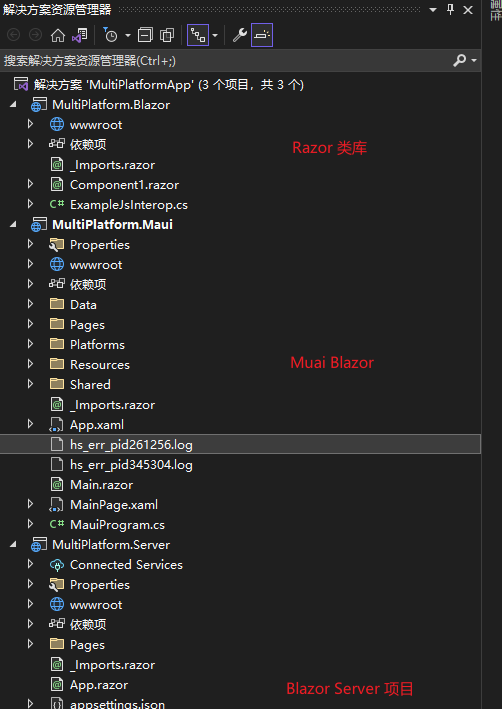The image size is (502, 709).
Task: Click the Forward navigation arrow in toolbar
Action: point(35,35)
